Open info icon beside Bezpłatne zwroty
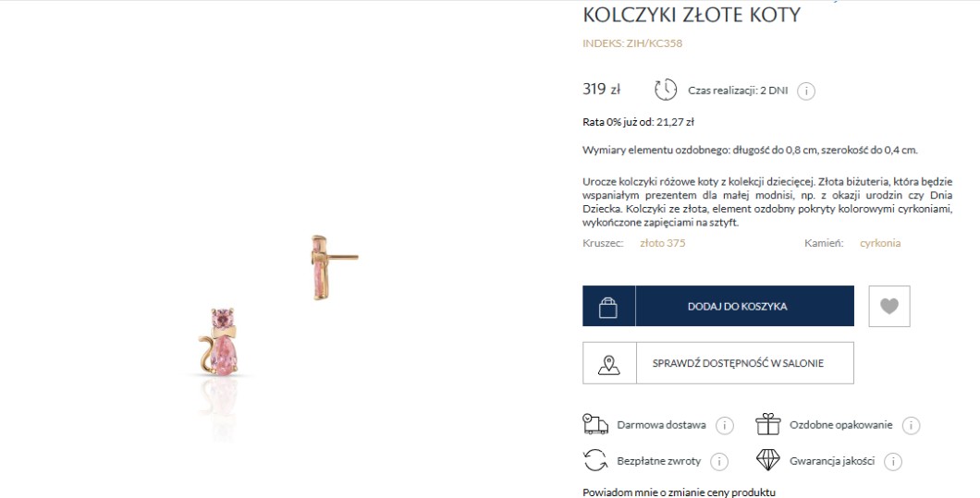980x498 pixels. coord(719,461)
